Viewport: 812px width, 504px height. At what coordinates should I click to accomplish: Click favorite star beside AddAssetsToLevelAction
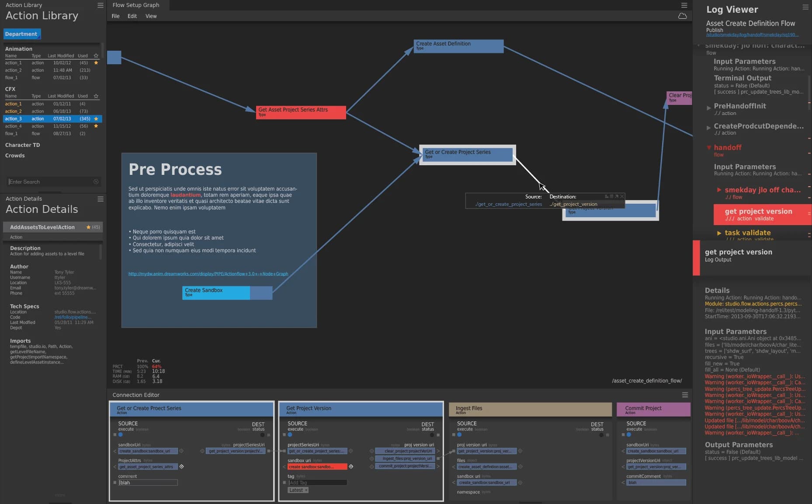pos(88,227)
